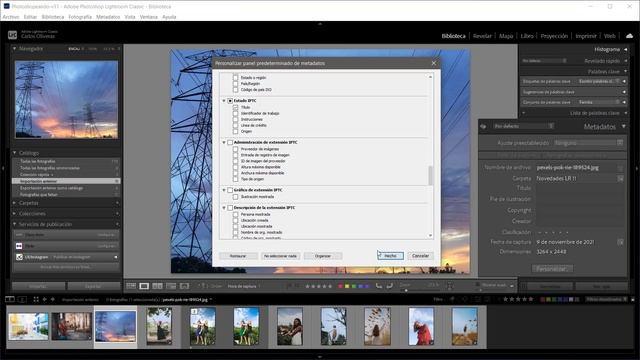Apply the red color label
The image size is (640, 360).
pos(340,286)
